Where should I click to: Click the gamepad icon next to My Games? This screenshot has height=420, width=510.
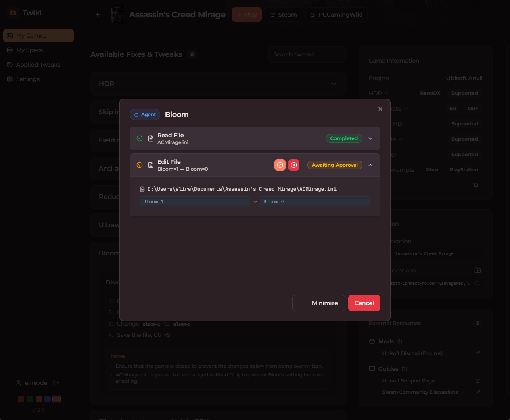pos(10,35)
